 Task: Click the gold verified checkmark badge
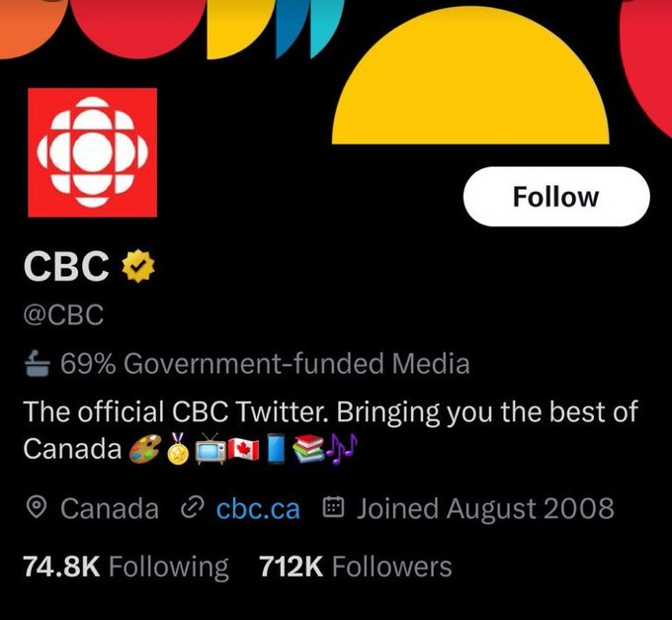coord(135,265)
